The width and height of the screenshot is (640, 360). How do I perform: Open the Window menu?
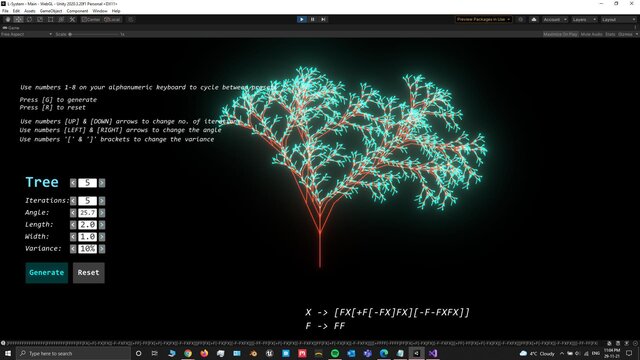[100, 11]
